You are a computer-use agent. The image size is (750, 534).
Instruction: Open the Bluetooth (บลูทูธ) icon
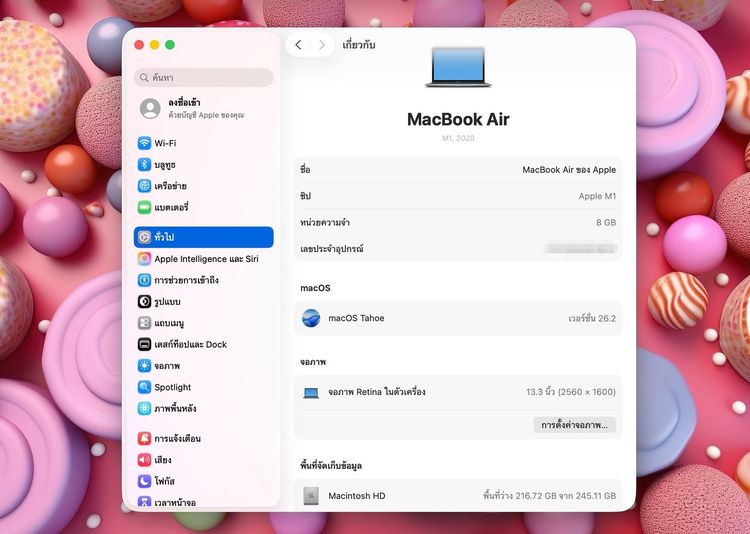pyautogui.click(x=144, y=165)
